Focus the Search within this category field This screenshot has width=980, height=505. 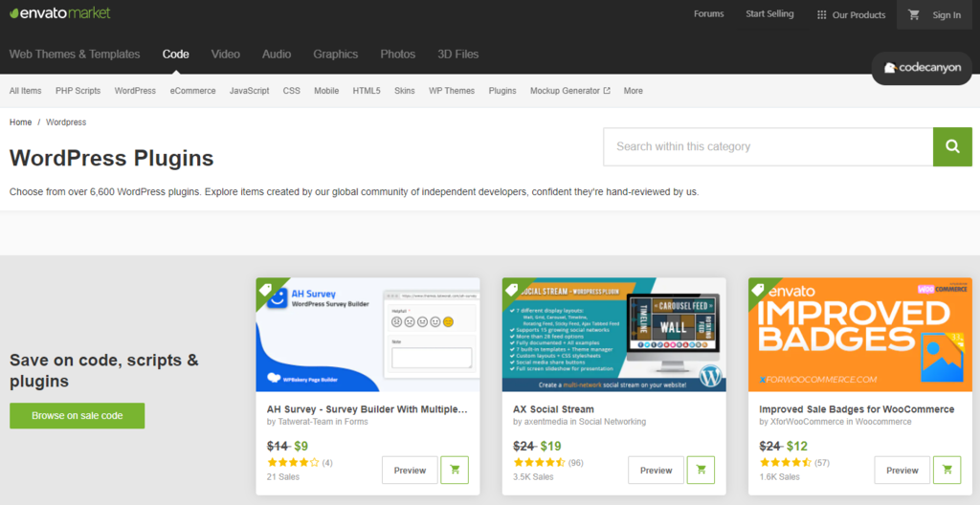coord(768,146)
